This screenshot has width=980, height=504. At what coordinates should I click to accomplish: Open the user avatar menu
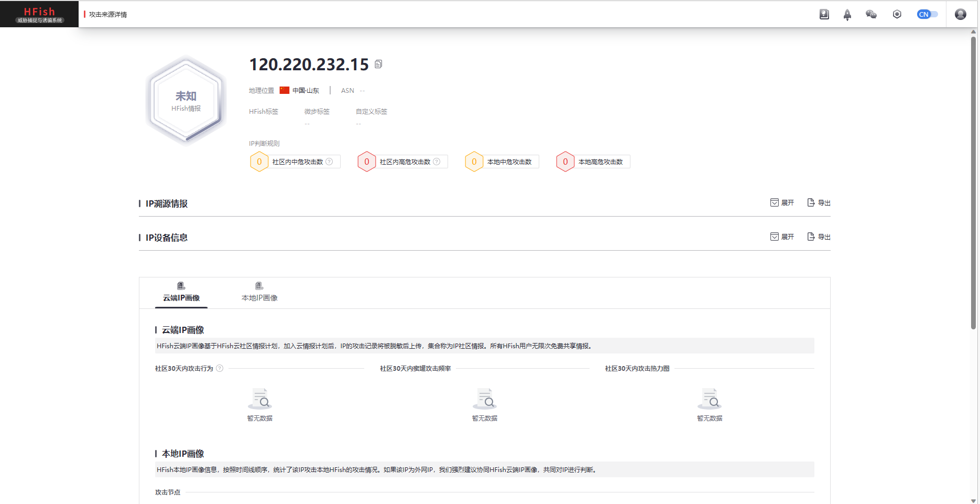point(960,14)
